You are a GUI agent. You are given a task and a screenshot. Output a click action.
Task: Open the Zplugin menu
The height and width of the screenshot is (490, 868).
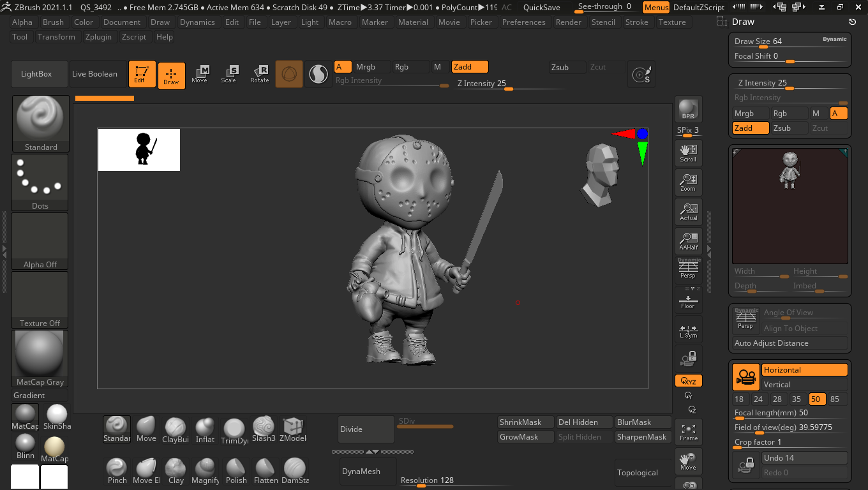pos(98,36)
